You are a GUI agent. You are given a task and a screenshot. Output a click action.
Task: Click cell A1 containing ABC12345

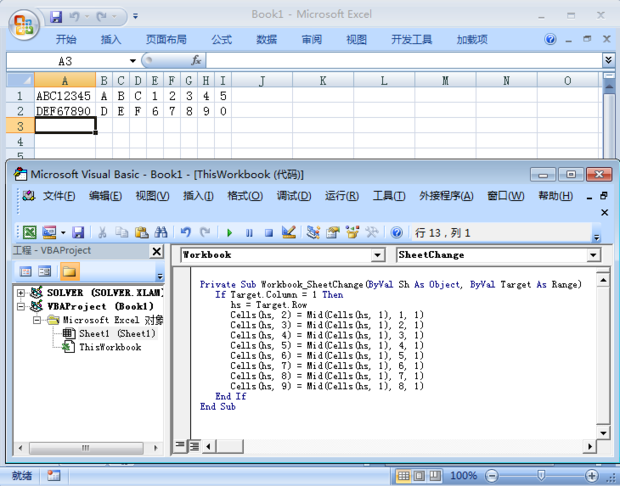point(65,96)
